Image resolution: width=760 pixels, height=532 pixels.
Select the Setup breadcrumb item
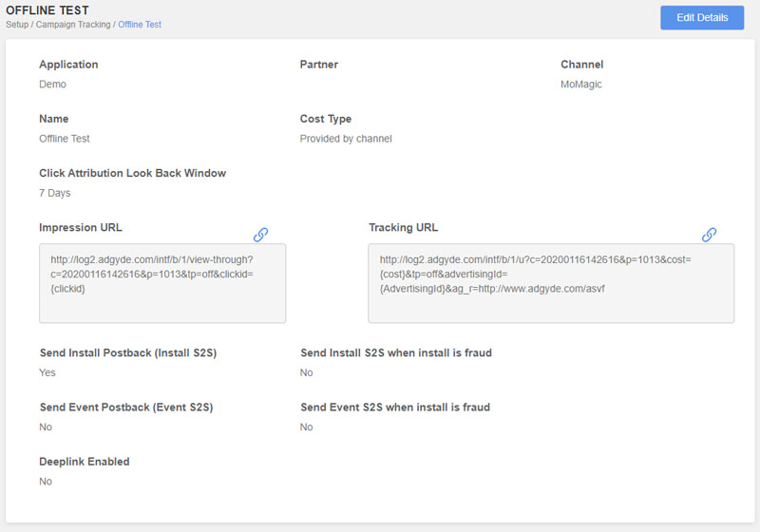pos(17,25)
